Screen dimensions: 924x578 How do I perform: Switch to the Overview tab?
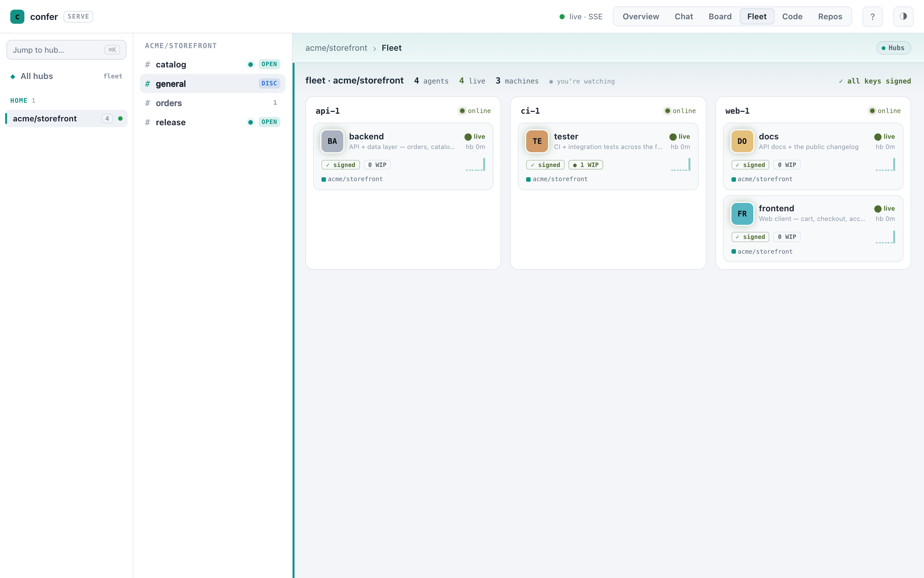pyautogui.click(x=640, y=16)
